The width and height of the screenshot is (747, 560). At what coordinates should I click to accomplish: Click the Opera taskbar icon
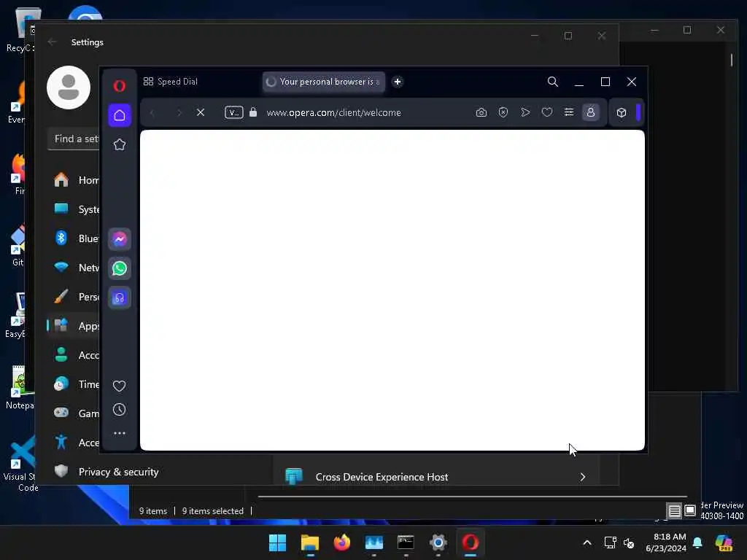point(471,542)
